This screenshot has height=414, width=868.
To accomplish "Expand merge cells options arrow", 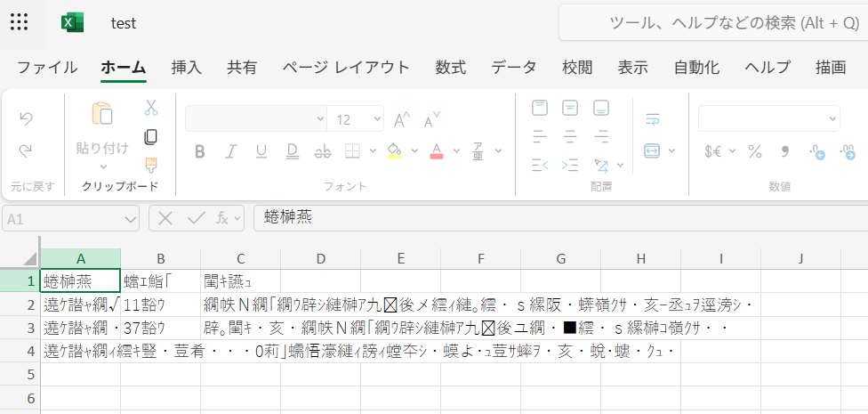I will [672, 150].
